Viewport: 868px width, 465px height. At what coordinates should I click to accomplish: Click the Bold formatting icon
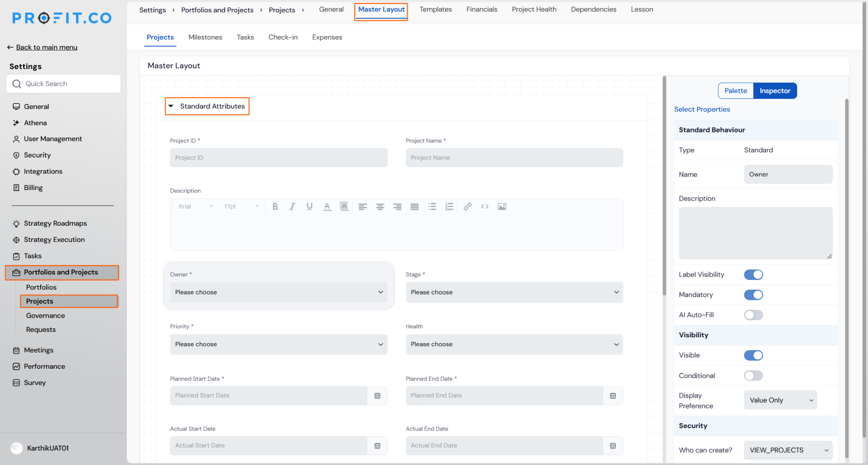click(x=275, y=207)
